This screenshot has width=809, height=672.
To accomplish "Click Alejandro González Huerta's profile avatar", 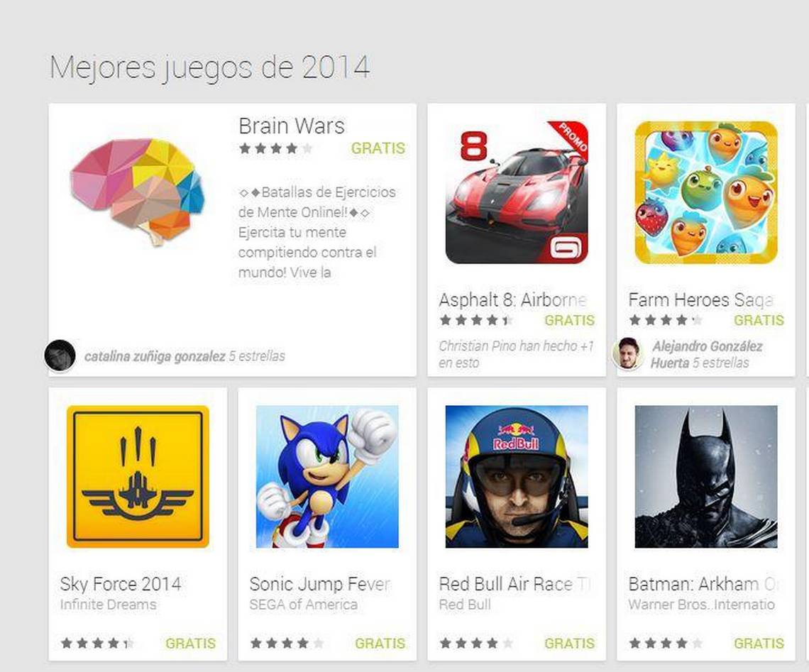I will pyautogui.click(x=628, y=353).
